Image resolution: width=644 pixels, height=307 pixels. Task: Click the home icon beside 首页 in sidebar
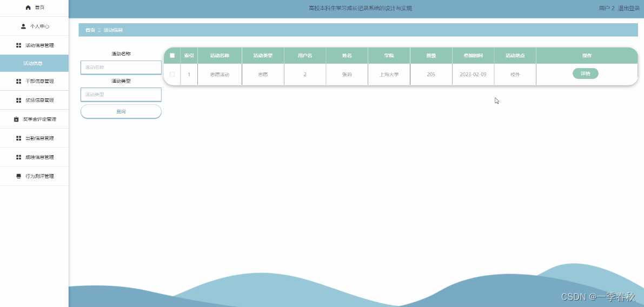[x=28, y=8]
